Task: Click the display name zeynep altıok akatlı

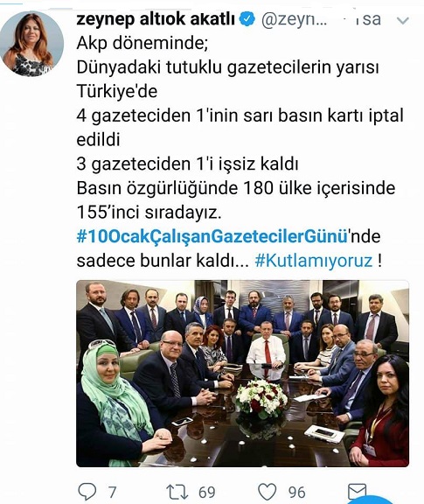Action: click(x=156, y=19)
